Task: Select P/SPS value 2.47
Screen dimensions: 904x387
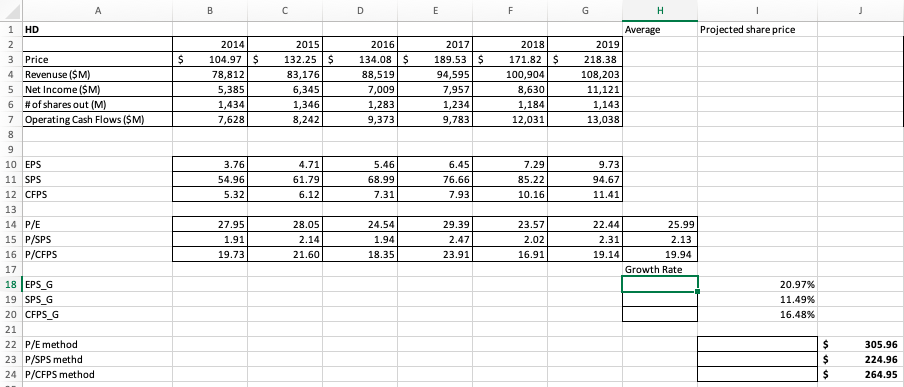Action: [435, 239]
